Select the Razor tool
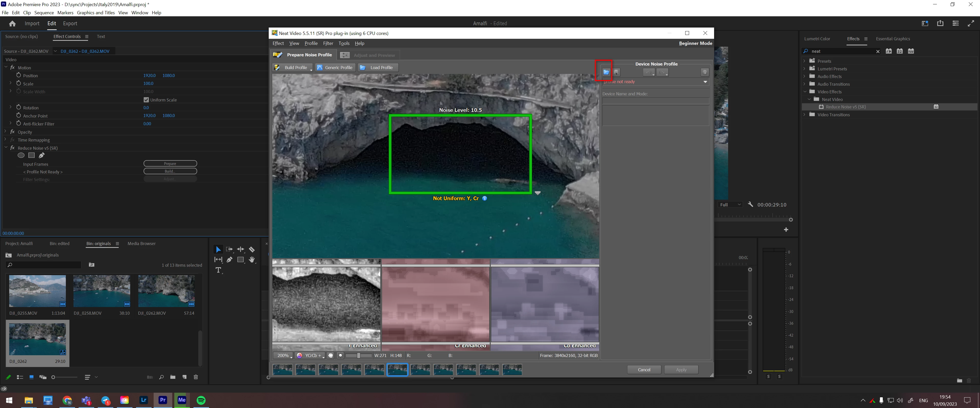This screenshot has width=980, height=408. 251,249
